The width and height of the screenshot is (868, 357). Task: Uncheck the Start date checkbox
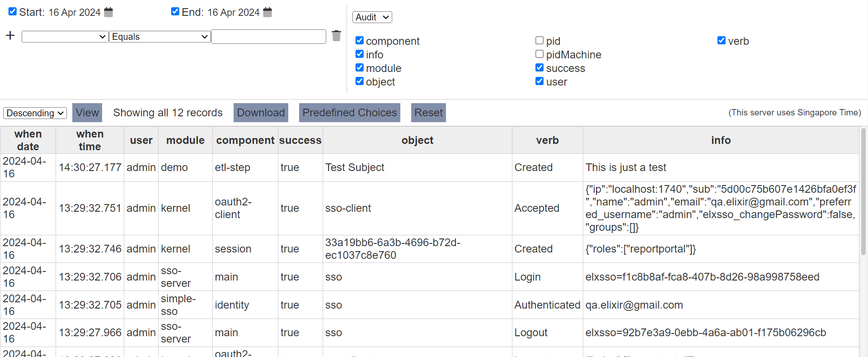click(x=13, y=12)
